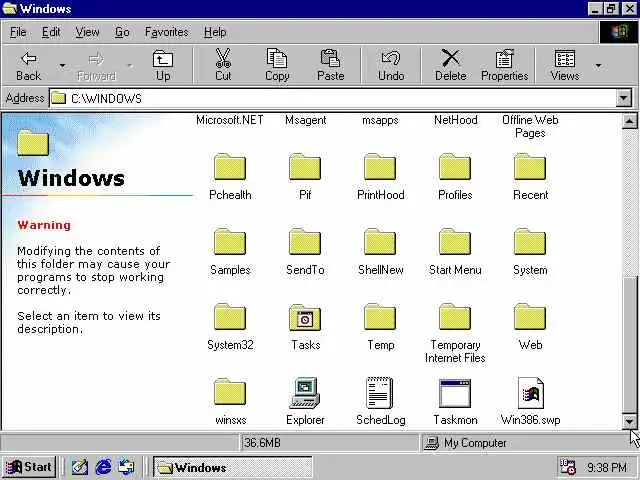This screenshot has width=640, height=480.
Task: Click the vertical scrollbar down arrow
Action: tap(629, 421)
